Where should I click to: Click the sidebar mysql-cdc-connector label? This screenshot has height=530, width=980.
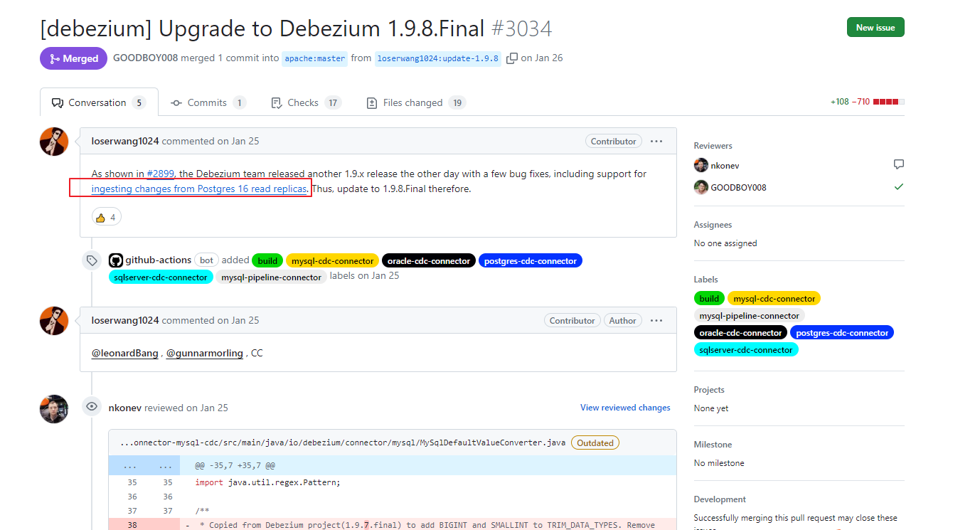(774, 298)
